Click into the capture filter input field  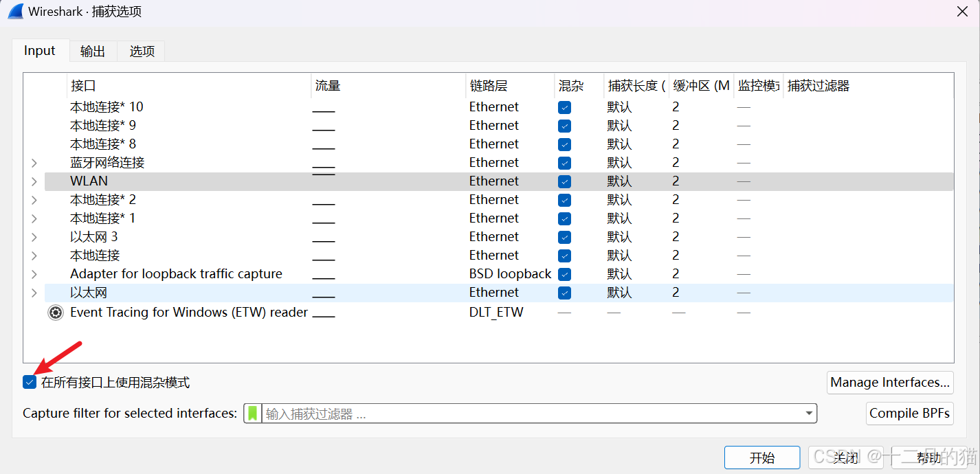coord(532,414)
